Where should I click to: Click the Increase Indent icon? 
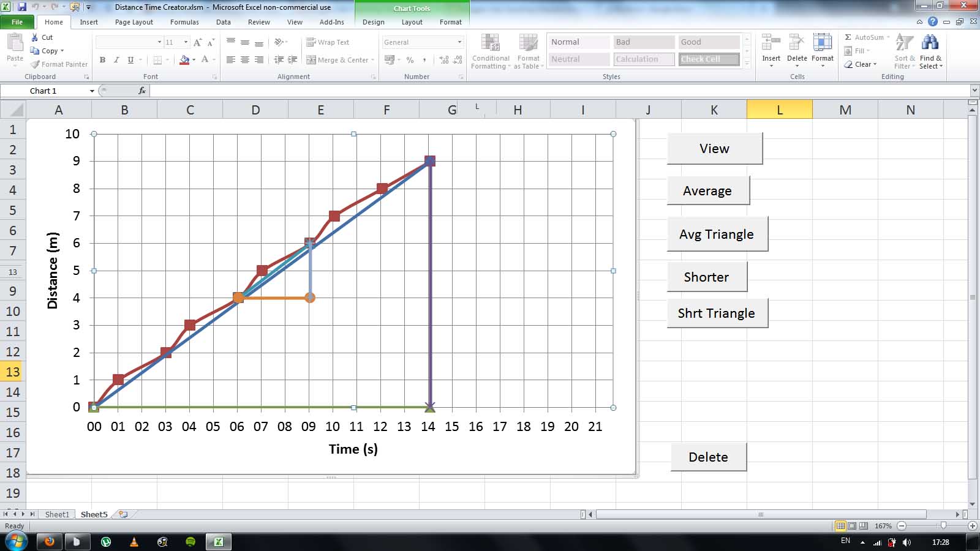(293, 59)
